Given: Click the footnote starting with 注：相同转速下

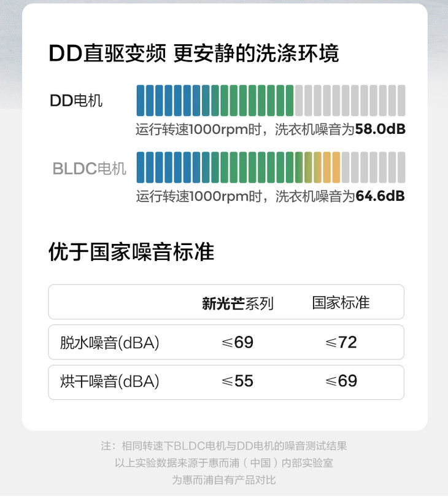Looking at the screenshot, I should point(223,446).
